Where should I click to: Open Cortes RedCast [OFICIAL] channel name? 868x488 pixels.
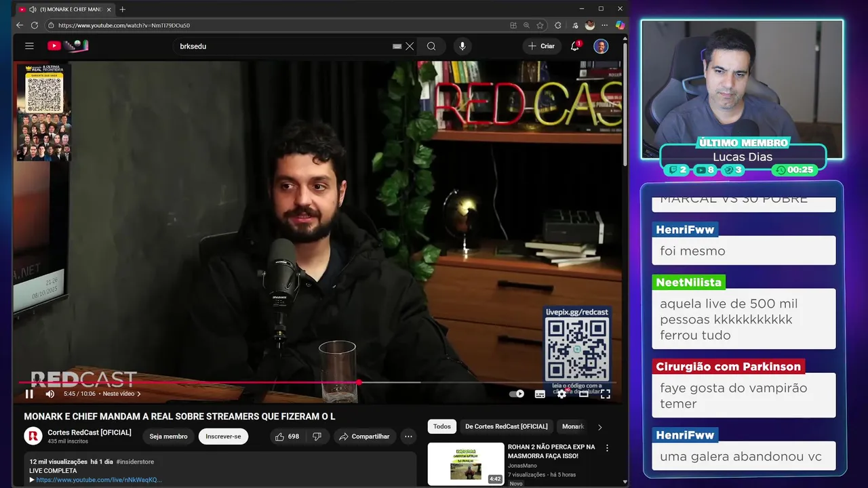click(x=90, y=432)
